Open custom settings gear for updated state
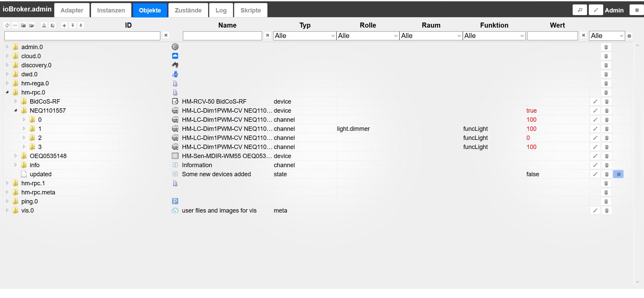This screenshot has height=298, width=644. coord(618,174)
